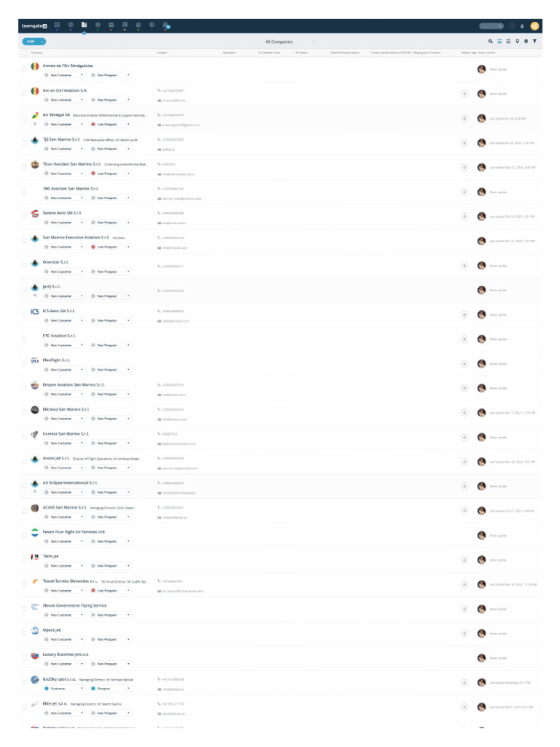This screenshot has width=560, height=747.
Task: Open the help question mark icon
Action: pos(512,26)
